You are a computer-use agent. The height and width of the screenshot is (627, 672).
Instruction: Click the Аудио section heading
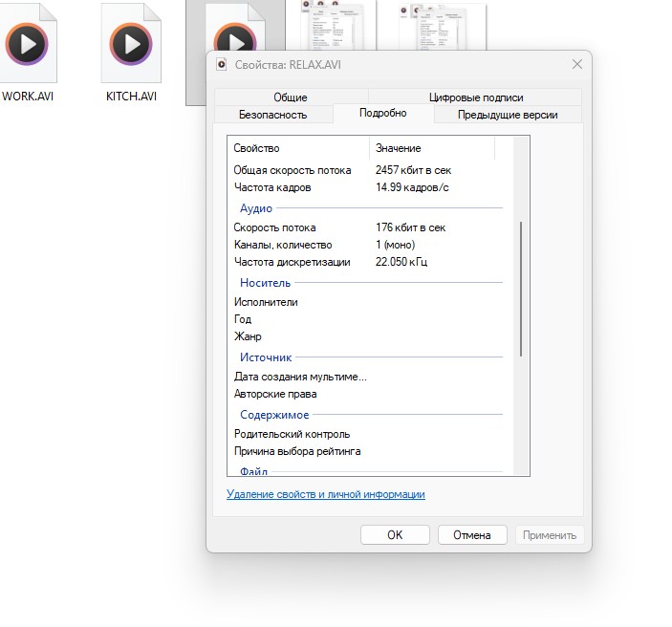pos(256,208)
